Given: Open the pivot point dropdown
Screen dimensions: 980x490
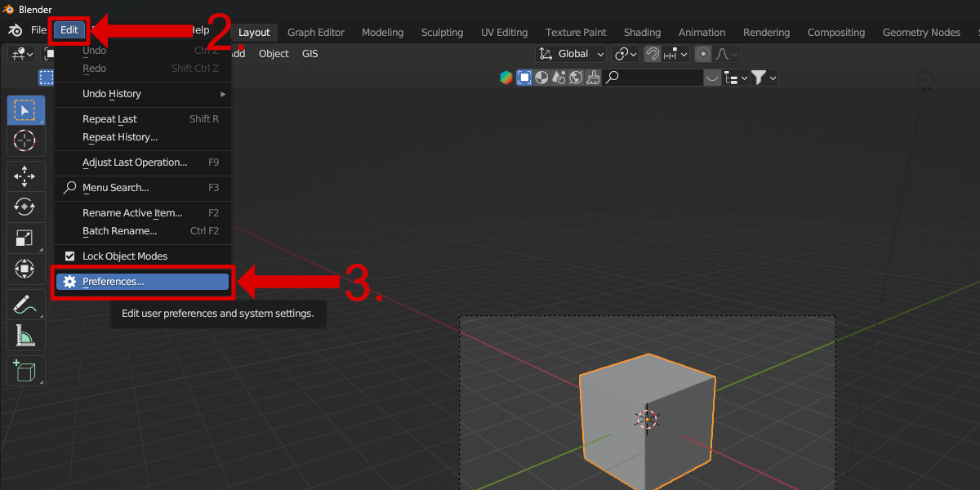Looking at the screenshot, I should tap(626, 54).
